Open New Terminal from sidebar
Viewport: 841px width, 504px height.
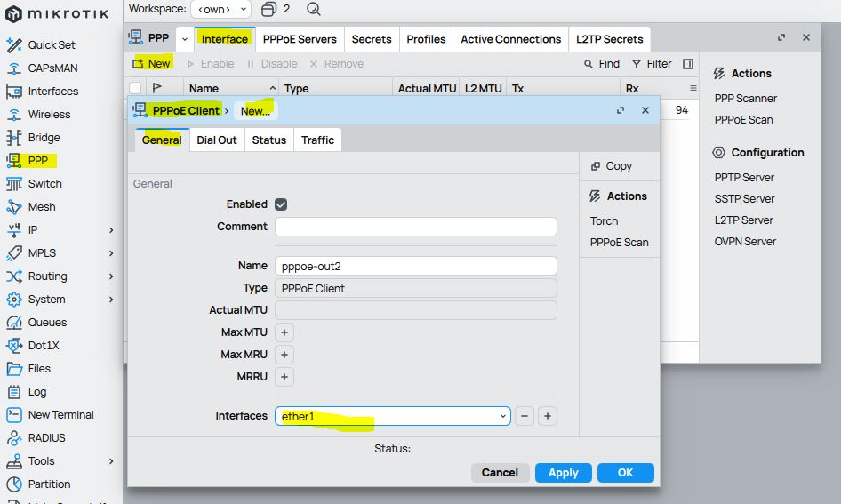tap(60, 415)
